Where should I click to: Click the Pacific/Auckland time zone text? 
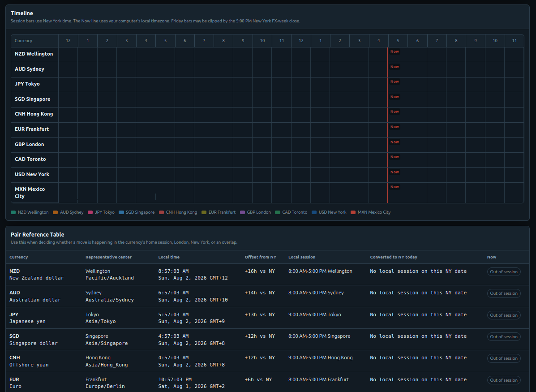[x=110, y=278]
